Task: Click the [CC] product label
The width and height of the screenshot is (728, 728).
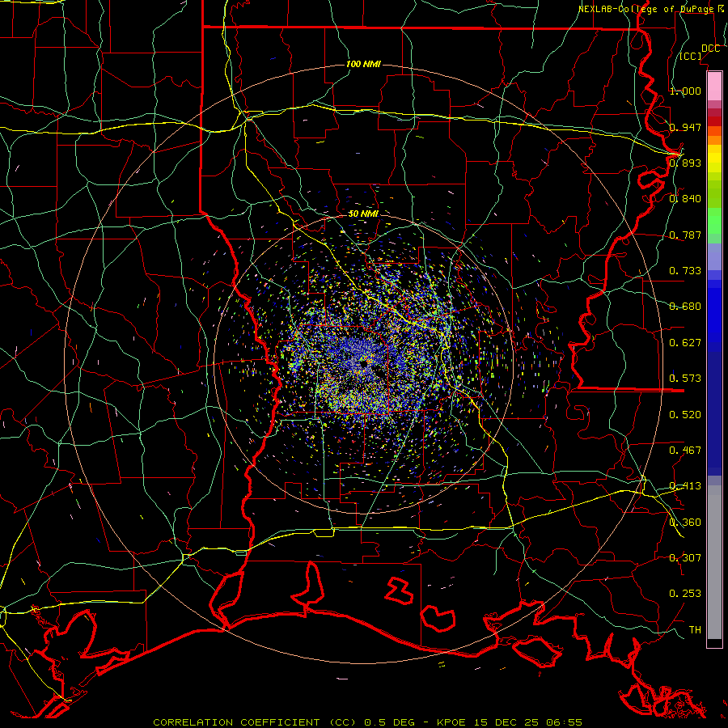Action: 691,56
